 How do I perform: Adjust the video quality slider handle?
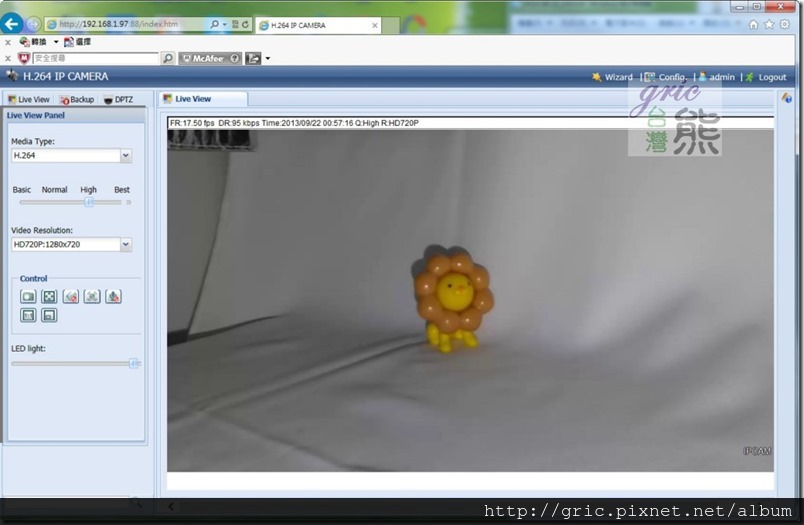pos(89,202)
